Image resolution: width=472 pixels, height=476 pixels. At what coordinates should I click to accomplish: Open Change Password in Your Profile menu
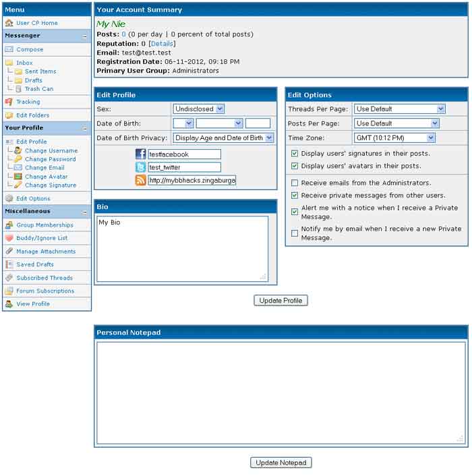click(50, 159)
